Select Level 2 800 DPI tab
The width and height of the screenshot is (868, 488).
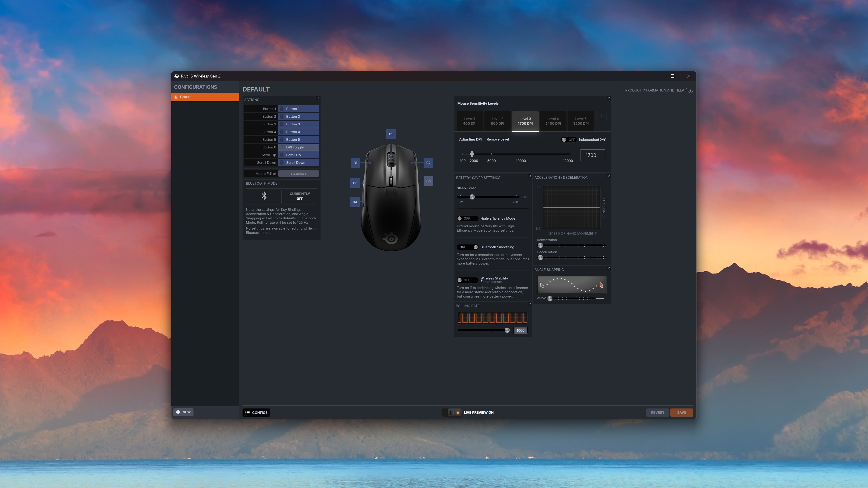[497, 121]
